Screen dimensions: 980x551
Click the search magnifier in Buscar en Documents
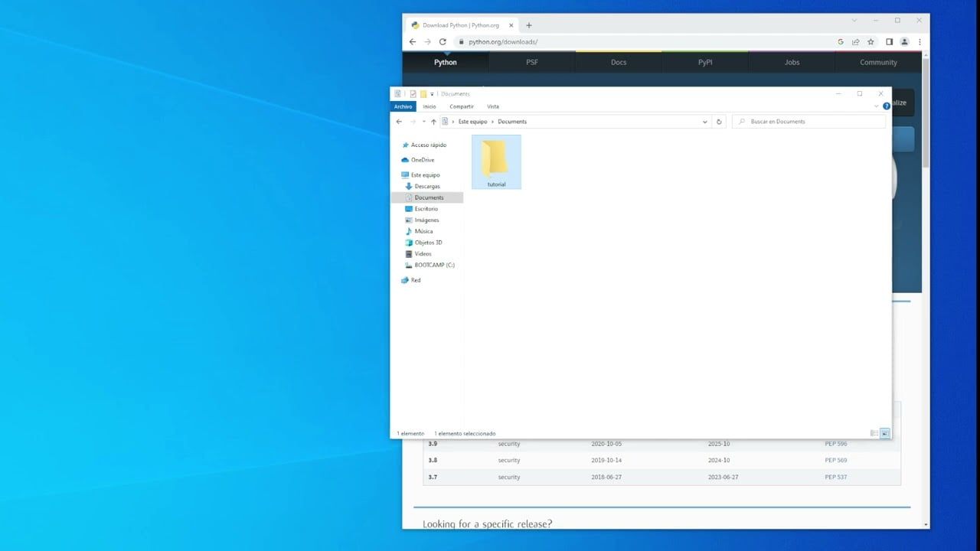coord(740,121)
